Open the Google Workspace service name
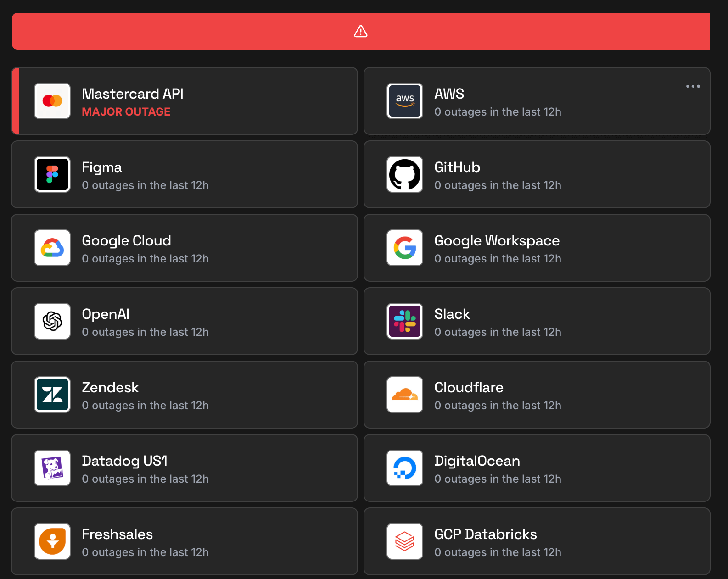728x579 pixels. (x=497, y=241)
